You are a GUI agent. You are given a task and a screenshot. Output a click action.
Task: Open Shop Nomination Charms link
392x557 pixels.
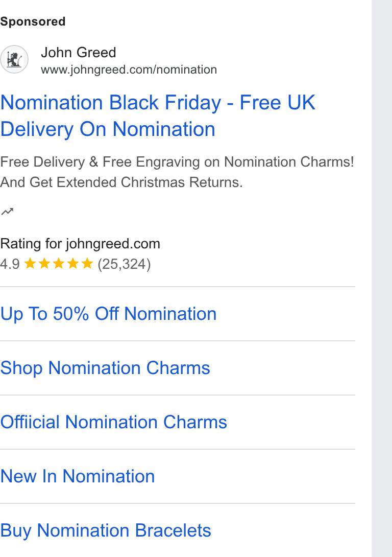(105, 368)
